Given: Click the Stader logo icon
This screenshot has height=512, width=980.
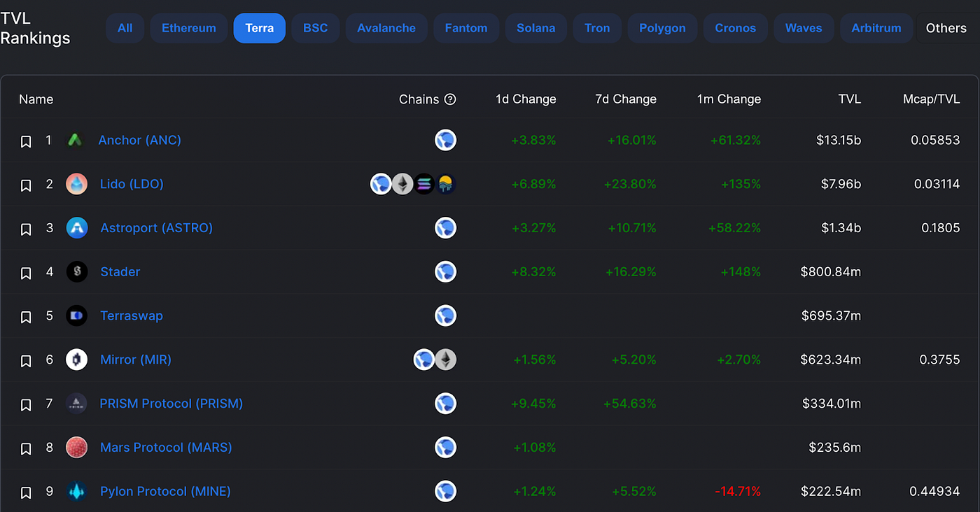Looking at the screenshot, I should (x=76, y=271).
